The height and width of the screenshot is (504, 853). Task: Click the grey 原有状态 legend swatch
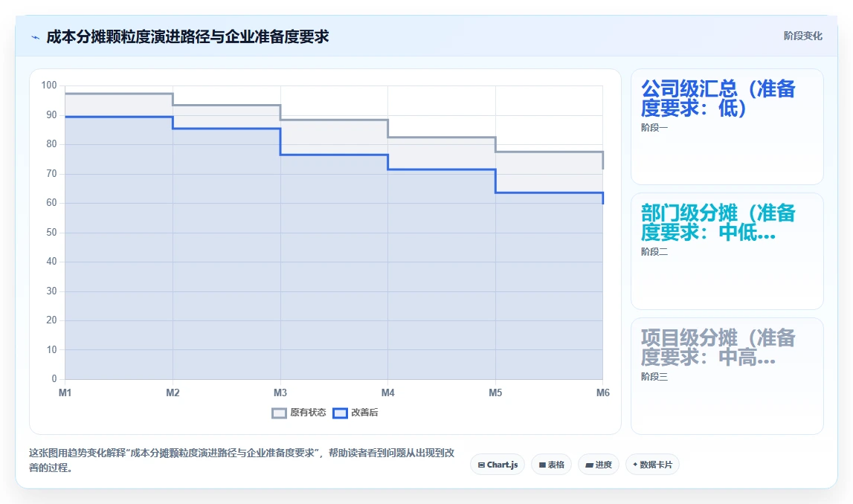(279, 413)
